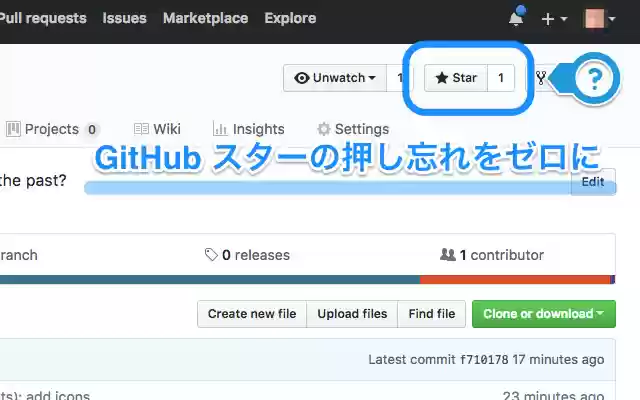View the 0 releases link
Viewport: 640px width, 400px height.
click(x=247, y=255)
